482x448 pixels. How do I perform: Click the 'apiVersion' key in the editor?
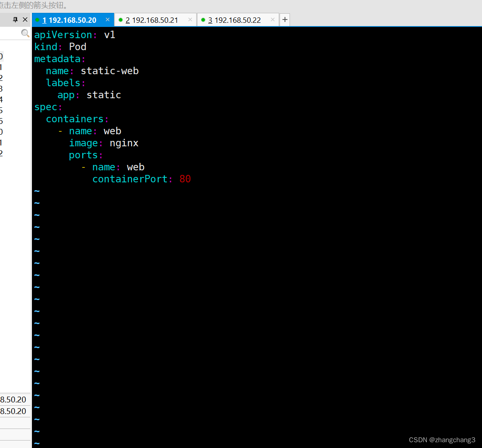63,35
